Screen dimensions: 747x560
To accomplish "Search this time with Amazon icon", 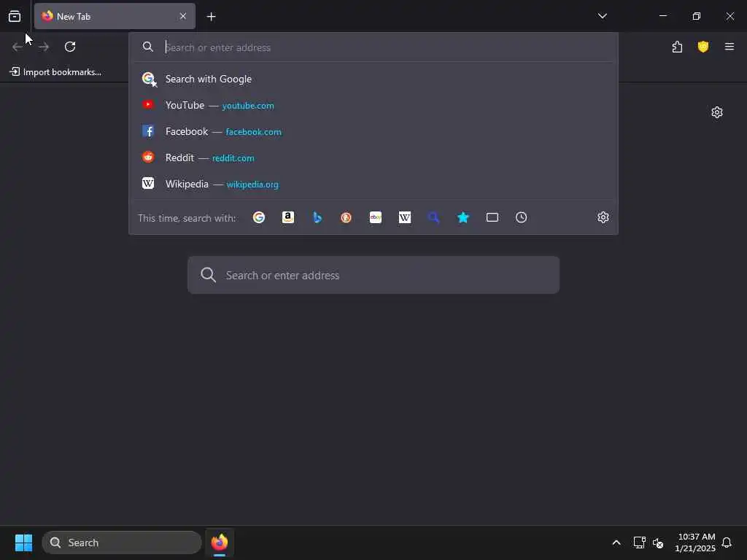I will pos(287,217).
